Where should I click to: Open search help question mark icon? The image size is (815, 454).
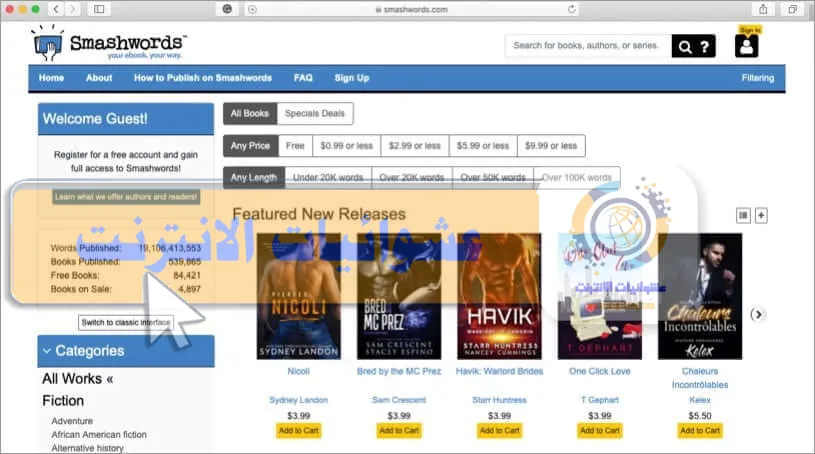point(705,47)
